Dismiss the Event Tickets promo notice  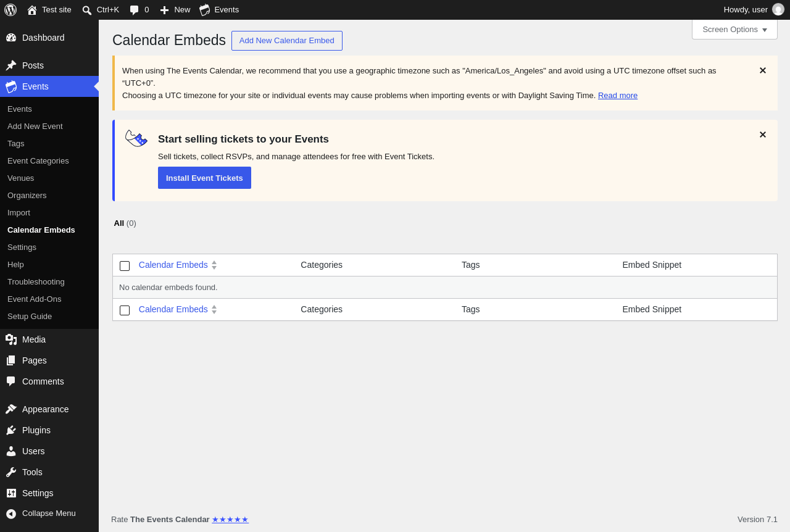click(x=763, y=135)
